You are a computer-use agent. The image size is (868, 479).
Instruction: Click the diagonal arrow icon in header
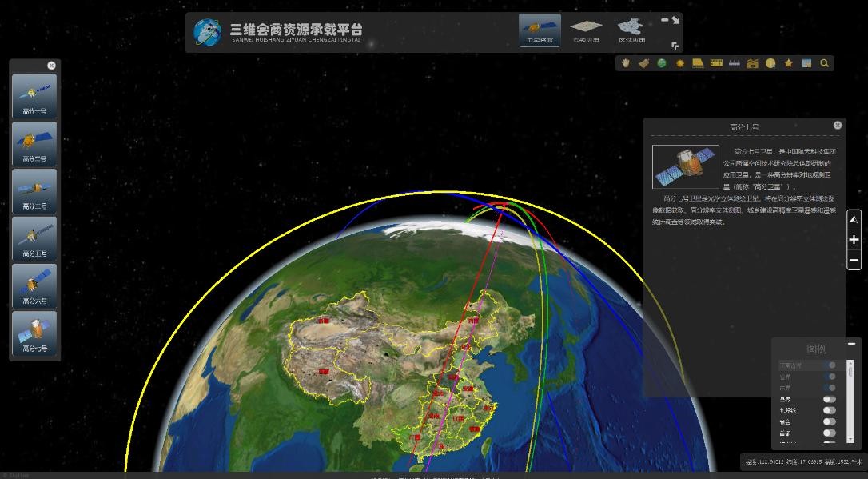[x=675, y=20]
